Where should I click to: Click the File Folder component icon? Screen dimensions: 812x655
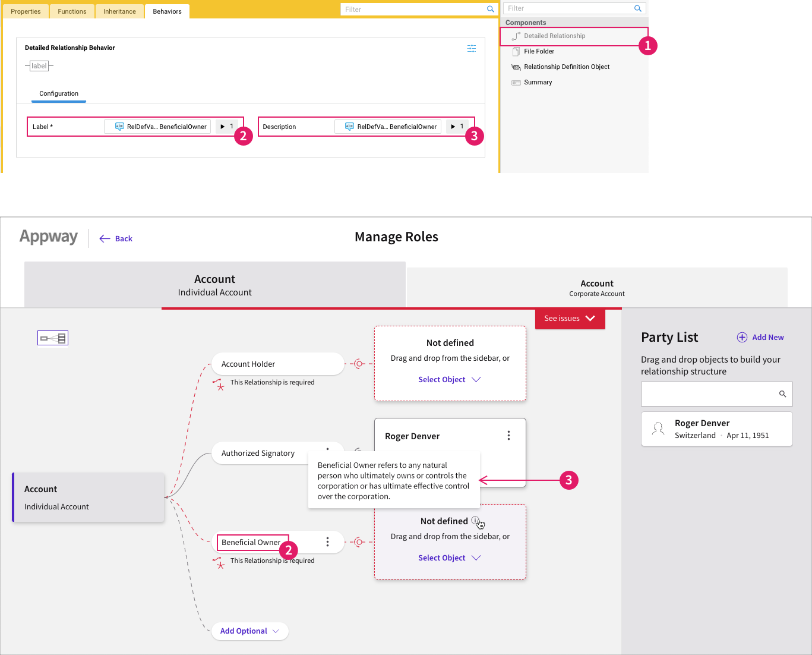516,51
